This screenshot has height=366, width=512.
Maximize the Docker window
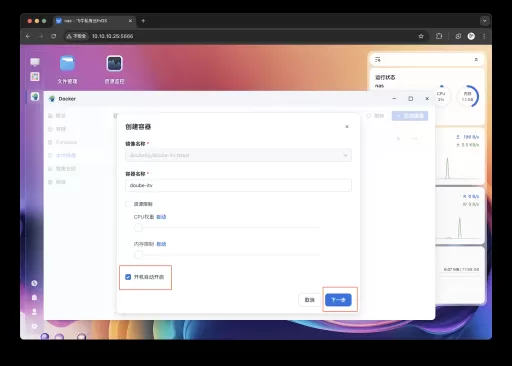coord(411,99)
